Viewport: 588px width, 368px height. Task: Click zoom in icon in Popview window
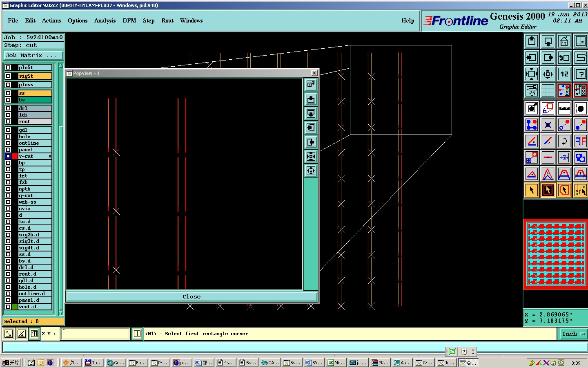pyautogui.click(x=311, y=156)
